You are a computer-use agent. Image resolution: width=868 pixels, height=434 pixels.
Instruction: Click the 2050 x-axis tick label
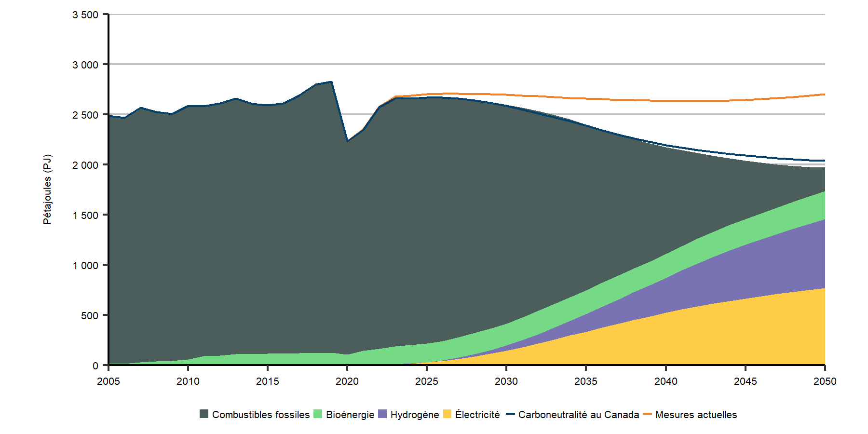pos(825,381)
